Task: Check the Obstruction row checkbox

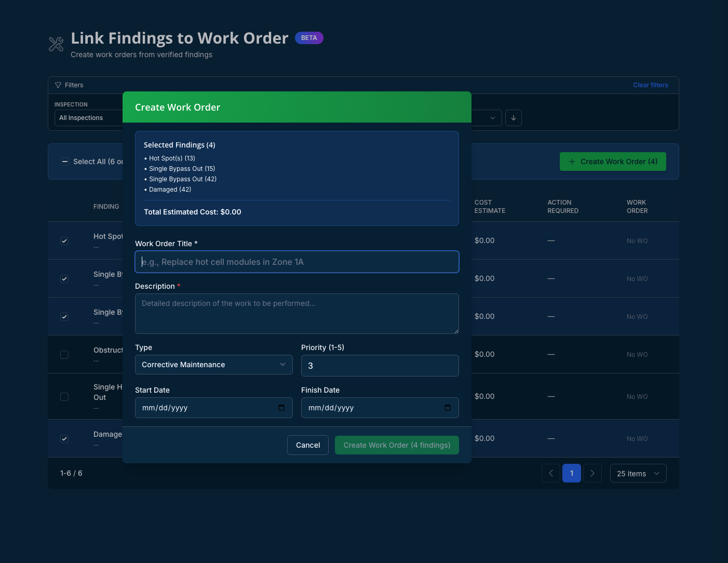Action: click(x=64, y=355)
